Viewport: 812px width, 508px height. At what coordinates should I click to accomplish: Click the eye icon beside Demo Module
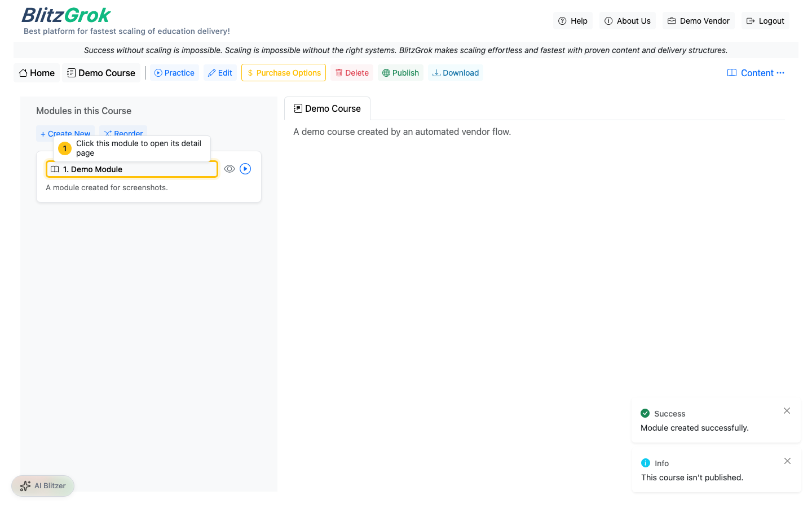[x=229, y=169]
